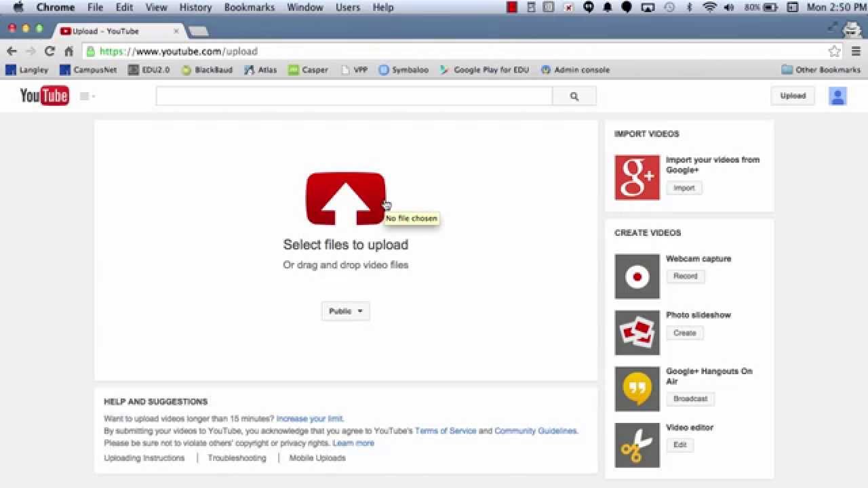Click the menu bar clock
Screen dimensions: 868x488
coord(835,7)
